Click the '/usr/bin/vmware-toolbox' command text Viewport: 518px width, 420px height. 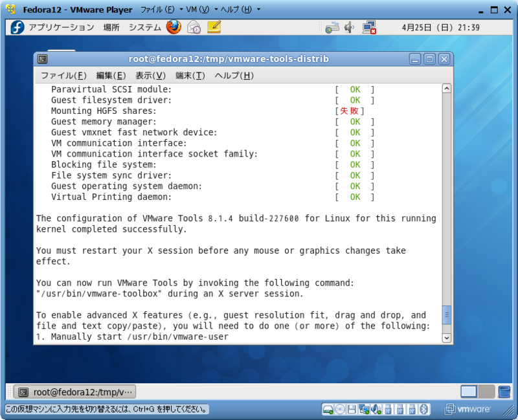pyautogui.click(x=99, y=294)
